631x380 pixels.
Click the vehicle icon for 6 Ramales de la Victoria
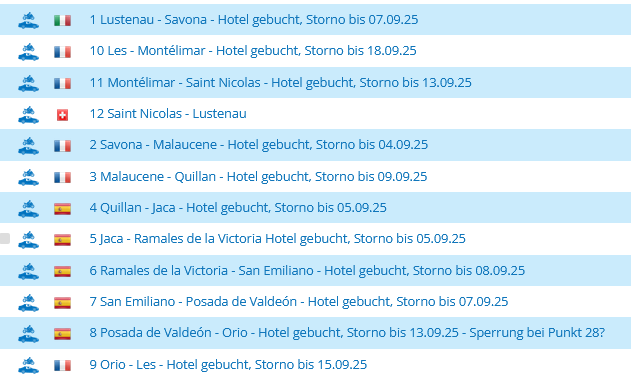(29, 271)
